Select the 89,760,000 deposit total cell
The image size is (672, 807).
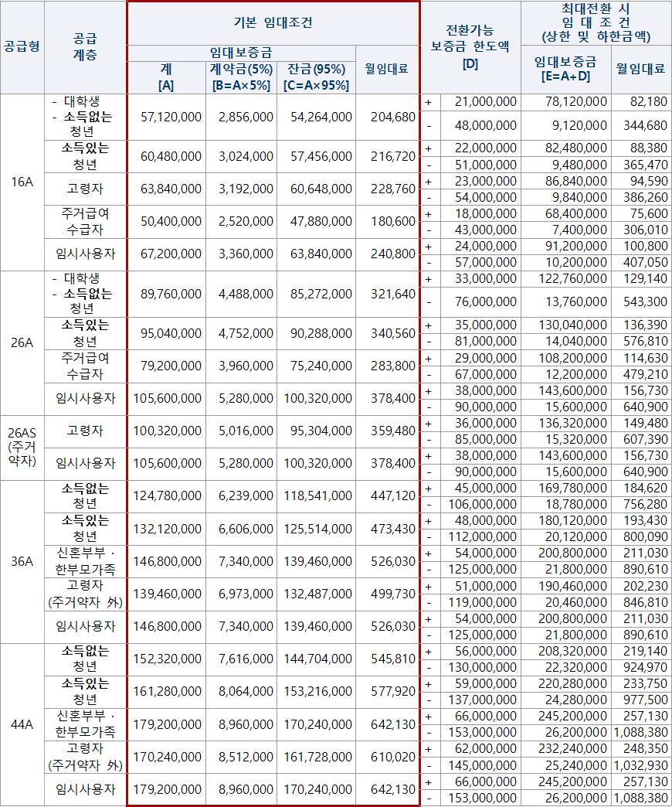point(171,294)
